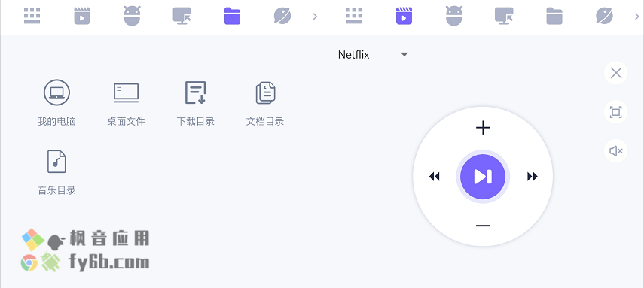Open the documents directory (文档目录)

[x=265, y=103]
